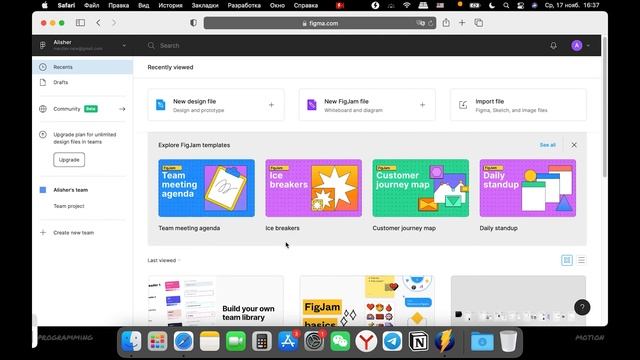The image size is (640, 360).
Task: Click See all templates link
Action: point(547,145)
